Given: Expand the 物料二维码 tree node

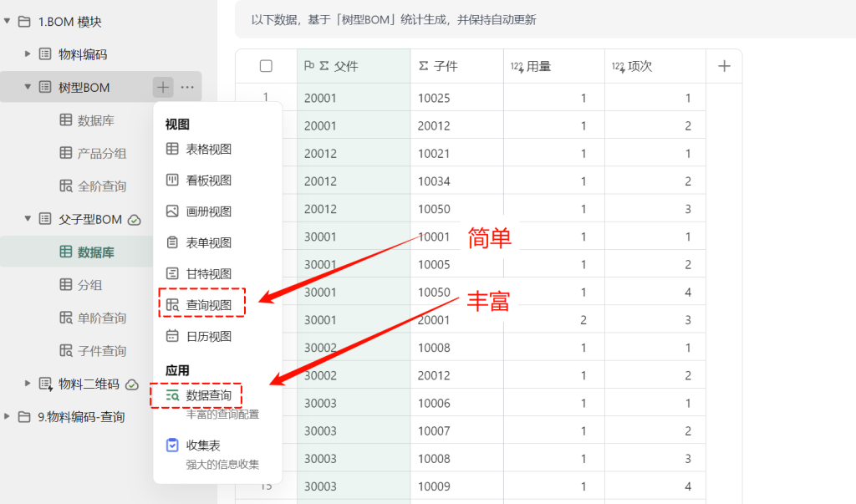Looking at the screenshot, I should click(28, 384).
